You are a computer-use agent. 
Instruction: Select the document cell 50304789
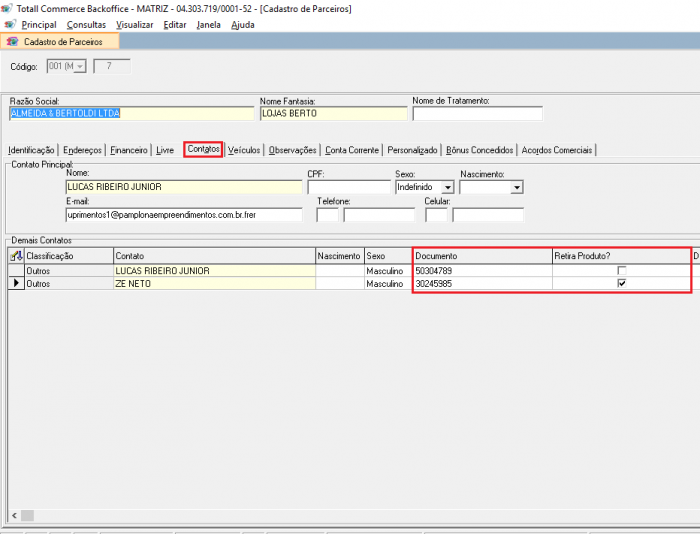point(482,271)
